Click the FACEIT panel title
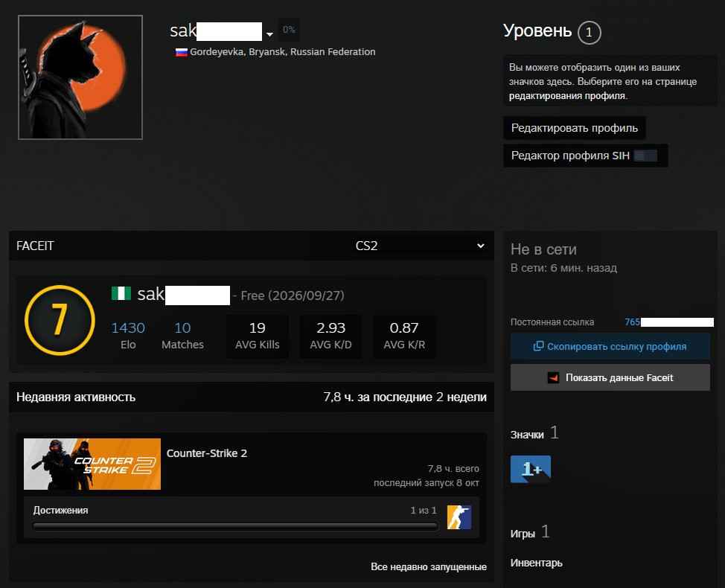The height and width of the screenshot is (588, 725). click(x=35, y=246)
